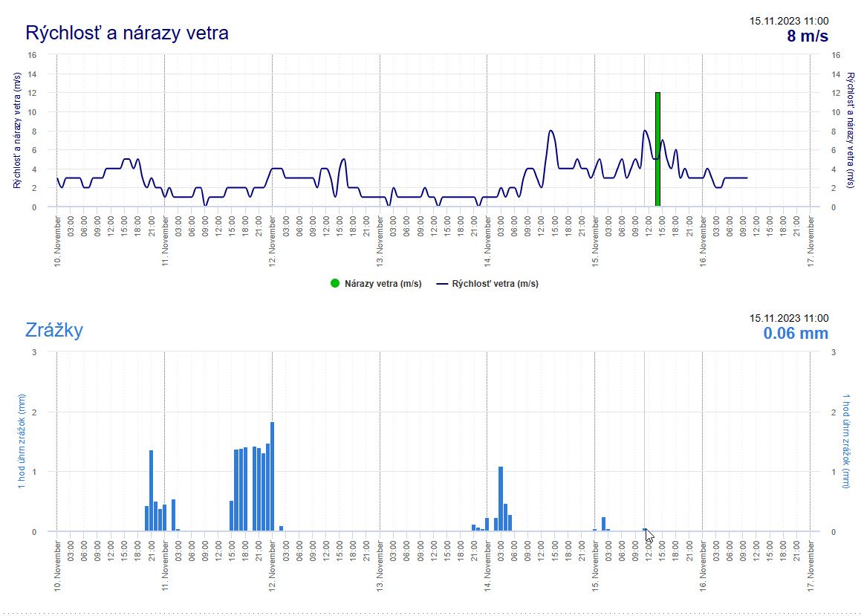Image resolution: width=864 pixels, height=616 pixels.
Task: Click the wind speed peak on 14. November
Action: coord(550,131)
